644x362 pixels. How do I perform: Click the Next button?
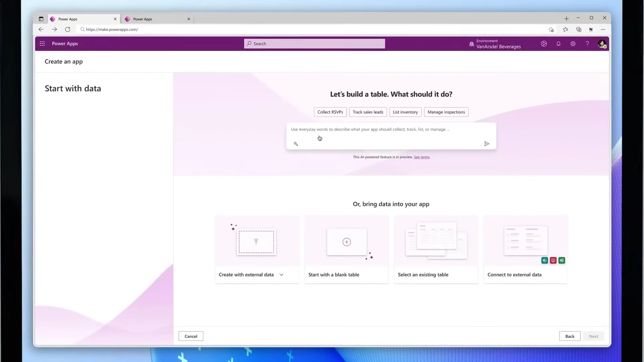pyautogui.click(x=593, y=336)
